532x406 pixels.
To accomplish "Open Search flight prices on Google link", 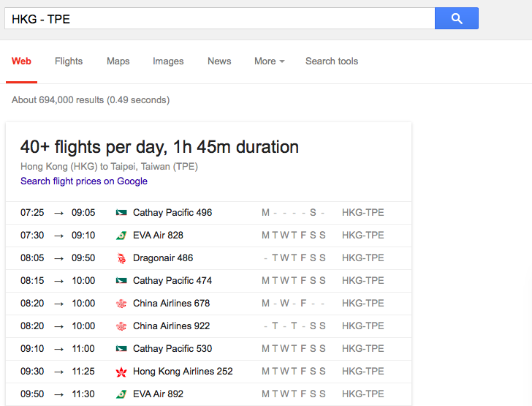I will (x=84, y=181).
